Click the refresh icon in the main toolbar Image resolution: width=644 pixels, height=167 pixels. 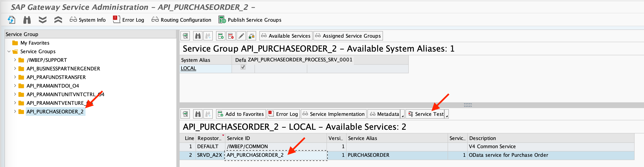pos(11,20)
